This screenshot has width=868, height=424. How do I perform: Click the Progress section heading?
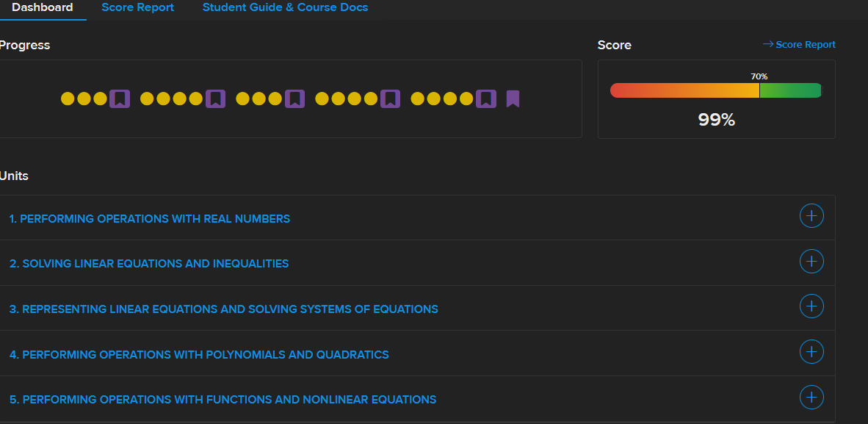24,46
